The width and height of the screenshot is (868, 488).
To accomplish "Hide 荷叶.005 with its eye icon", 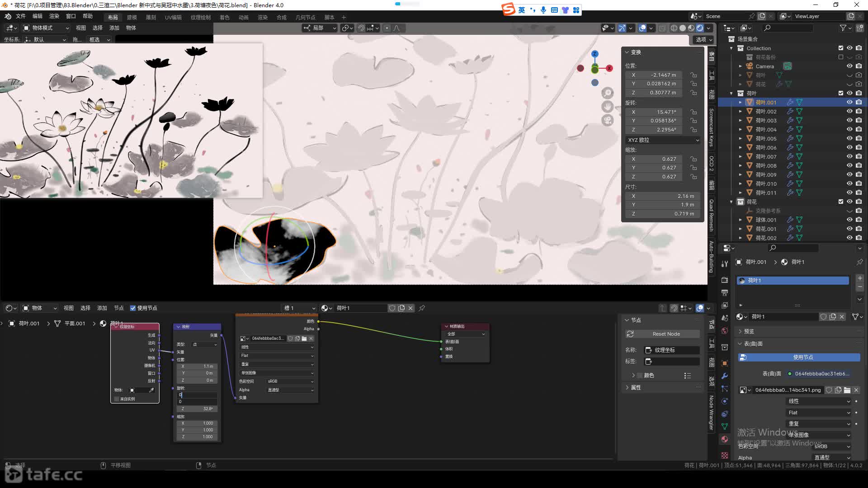I will pos(849,139).
